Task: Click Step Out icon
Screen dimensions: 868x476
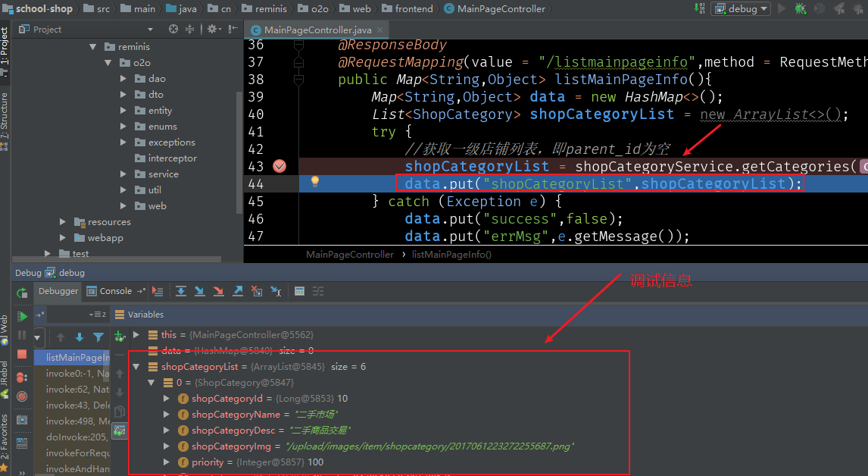Action: 238,292
